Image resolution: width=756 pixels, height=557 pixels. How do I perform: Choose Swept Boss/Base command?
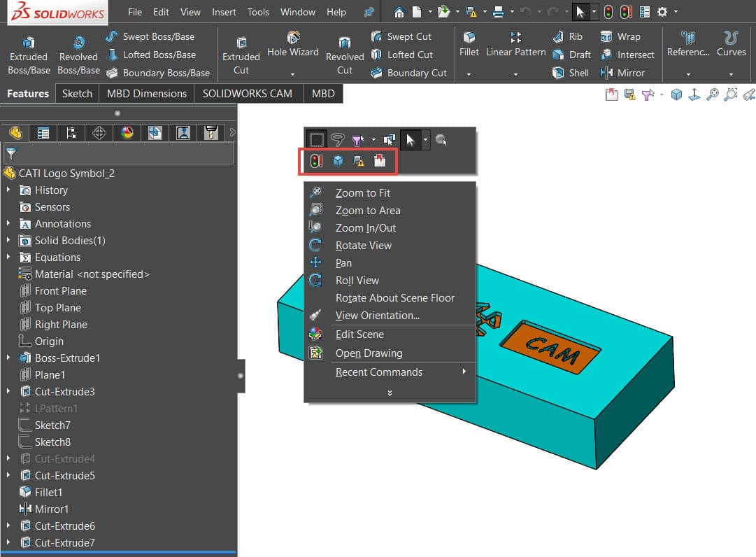pyautogui.click(x=150, y=36)
